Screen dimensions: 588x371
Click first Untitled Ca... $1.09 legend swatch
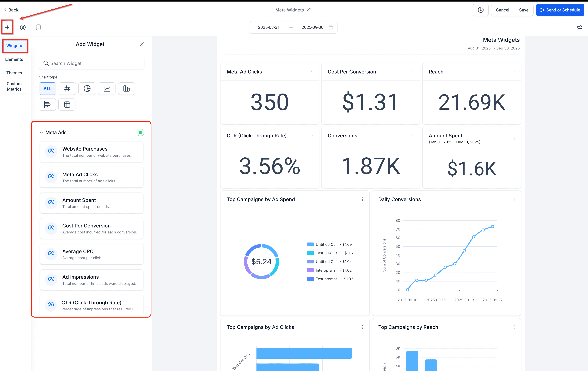coord(310,244)
